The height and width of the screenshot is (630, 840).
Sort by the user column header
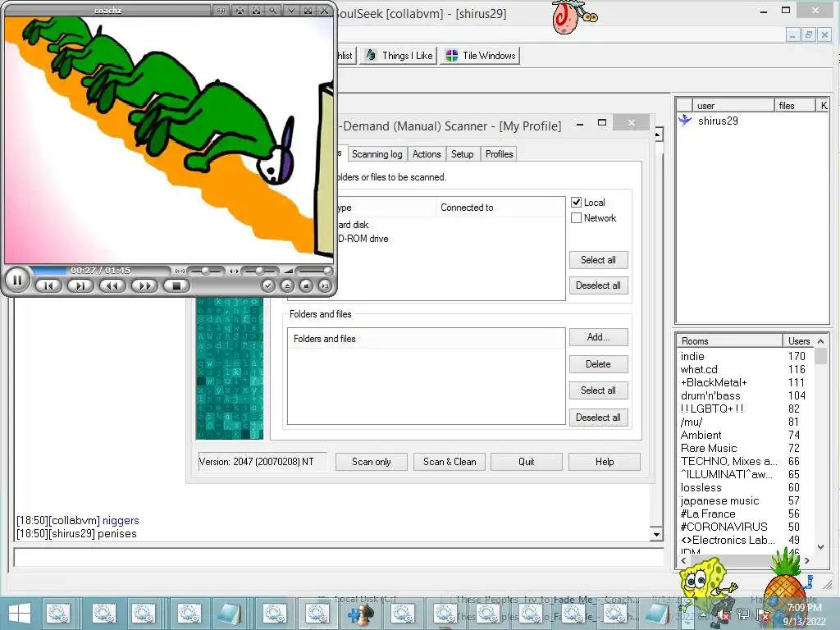pyautogui.click(x=733, y=106)
